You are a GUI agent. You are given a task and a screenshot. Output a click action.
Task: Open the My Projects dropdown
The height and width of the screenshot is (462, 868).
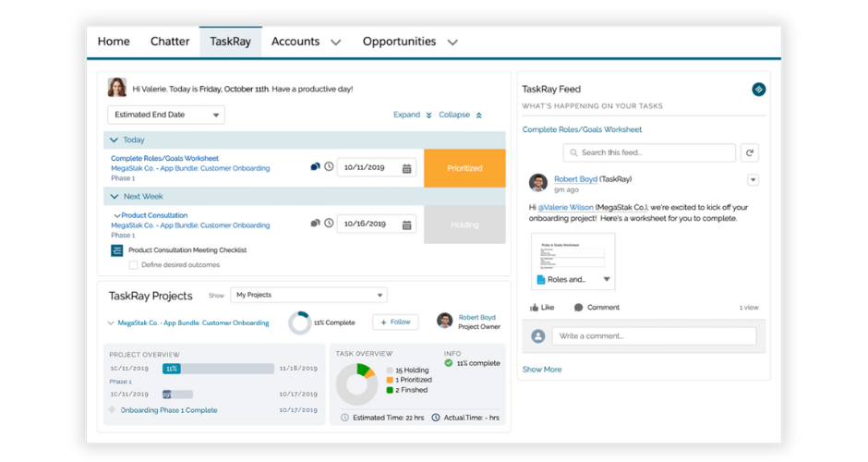[309, 295]
